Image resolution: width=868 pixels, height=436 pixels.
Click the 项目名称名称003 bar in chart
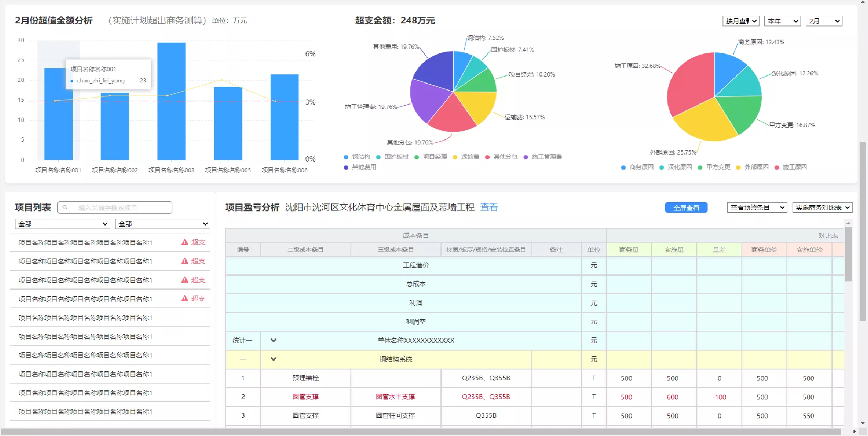(171, 101)
